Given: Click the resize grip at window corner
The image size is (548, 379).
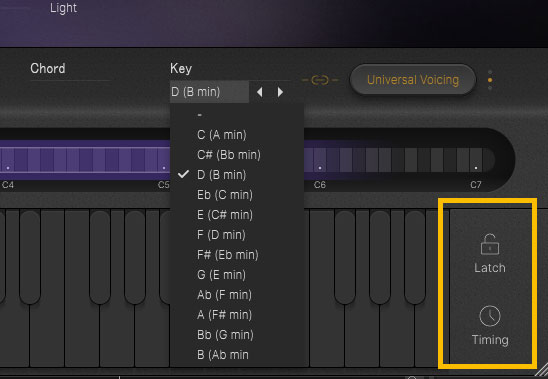Looking at the screenshot, I should click(541, 371).
